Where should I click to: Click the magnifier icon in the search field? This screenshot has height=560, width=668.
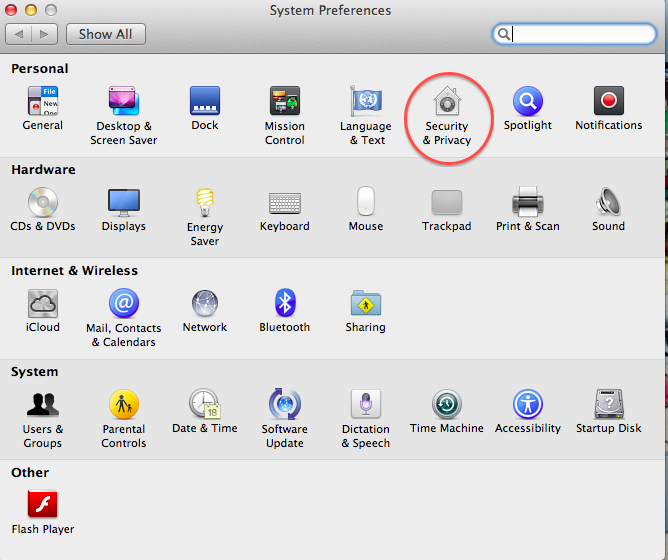504,34
